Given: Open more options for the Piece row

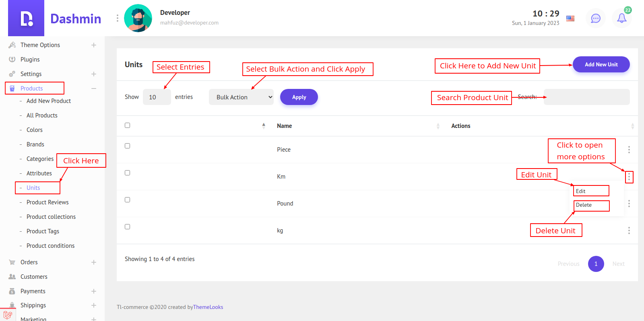Looking at the screenshot, I should click(629, 150).
